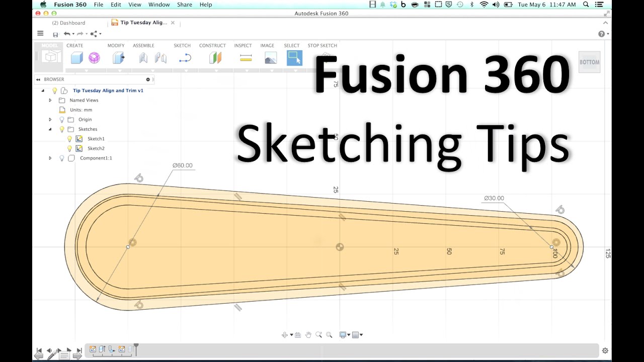
Task: Click STOP SKETCH button
Action: 323,45
